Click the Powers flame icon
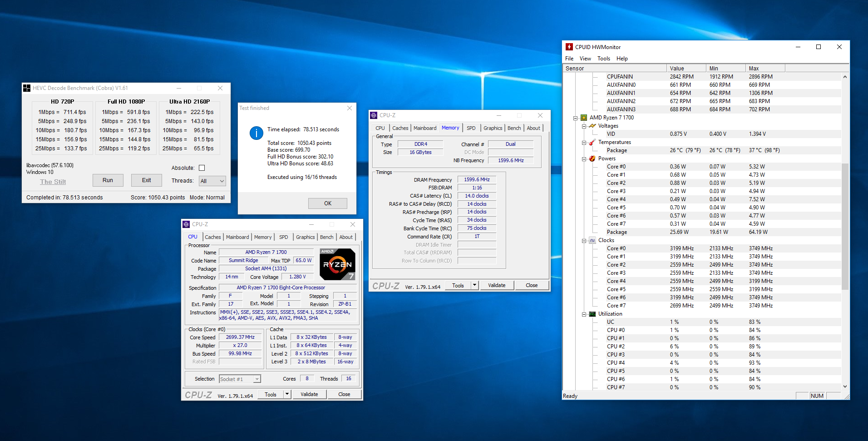 point(592,159)
